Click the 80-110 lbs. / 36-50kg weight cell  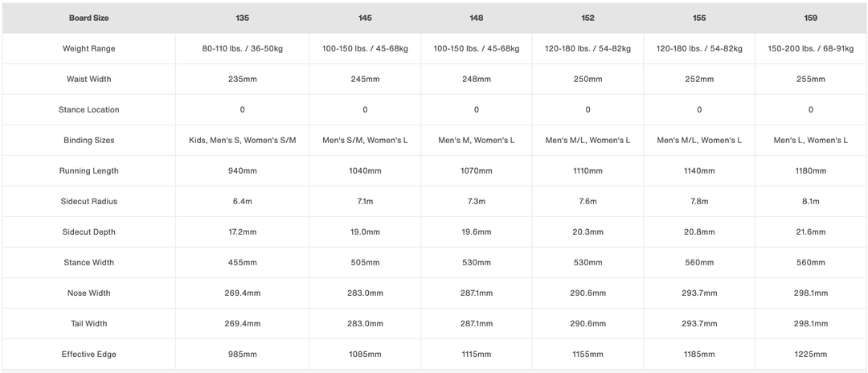coord(242,48)
